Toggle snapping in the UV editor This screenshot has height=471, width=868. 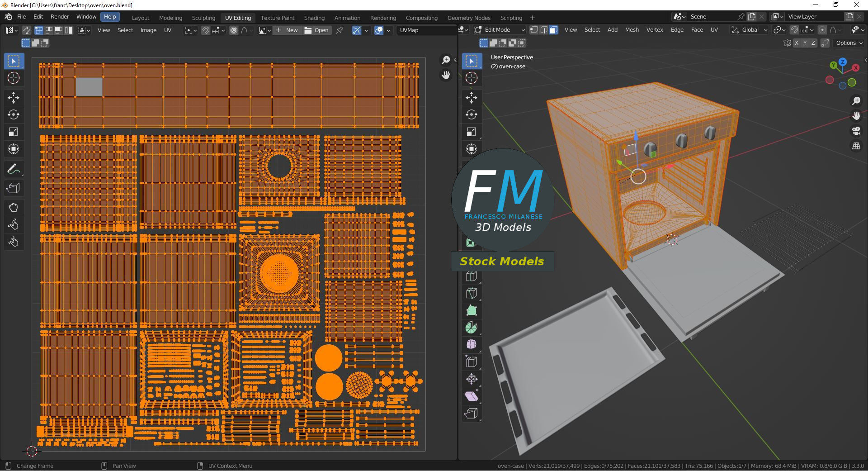pyautogui.click(x=206, y=30)
